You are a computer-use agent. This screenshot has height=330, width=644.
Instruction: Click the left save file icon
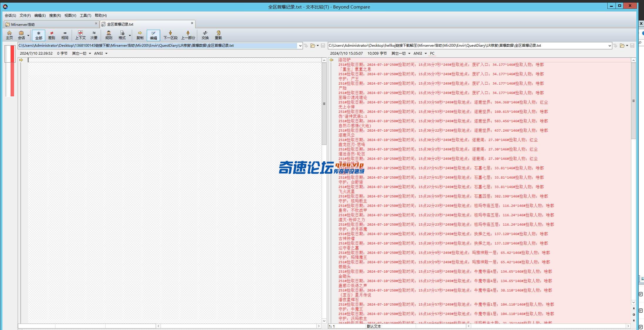(323, 46)
